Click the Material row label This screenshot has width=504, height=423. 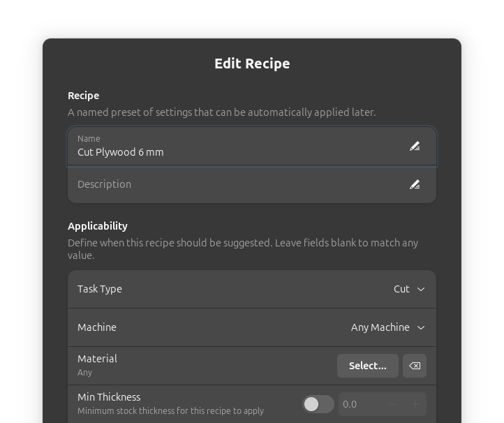click(97, 359)
